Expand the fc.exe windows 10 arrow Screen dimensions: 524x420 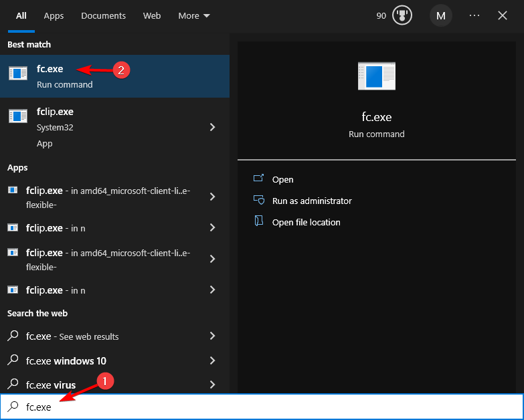click(x=213, y=360)
